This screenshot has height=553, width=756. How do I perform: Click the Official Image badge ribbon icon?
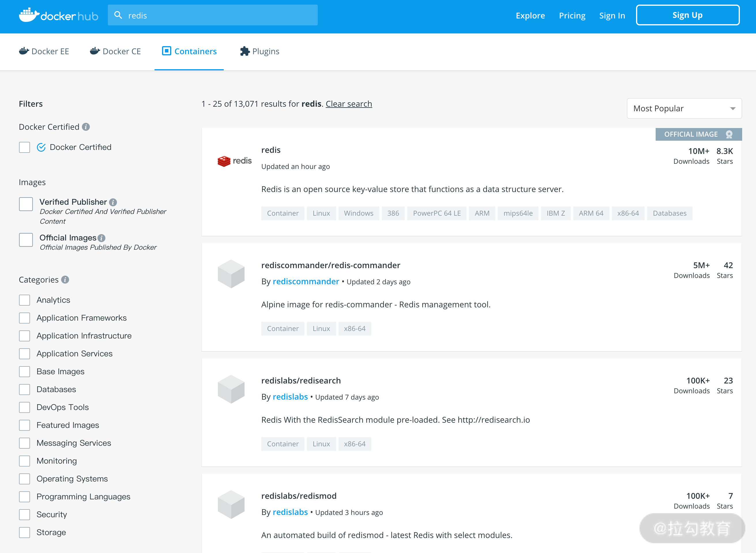click(729, 134)
